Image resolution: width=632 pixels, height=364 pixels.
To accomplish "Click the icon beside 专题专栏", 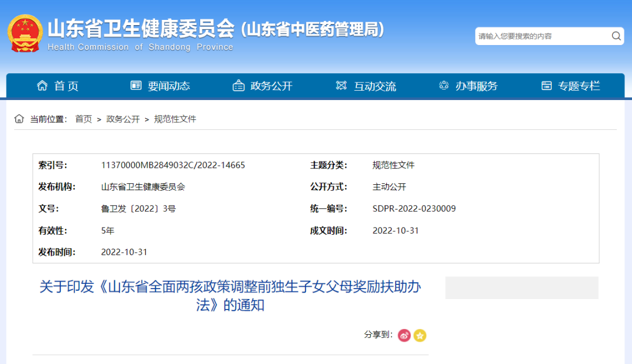I will [547, 86].
